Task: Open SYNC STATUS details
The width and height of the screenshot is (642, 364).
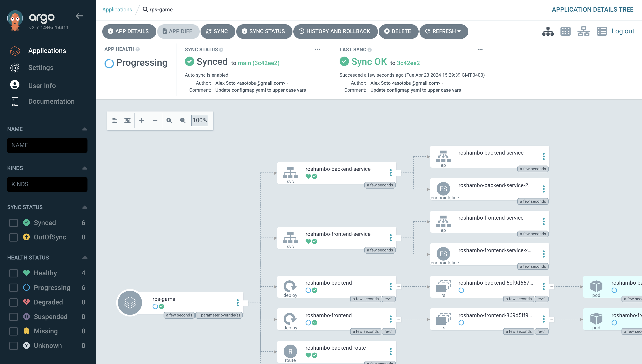Action: pyautogui.click(x=264, y=31)
